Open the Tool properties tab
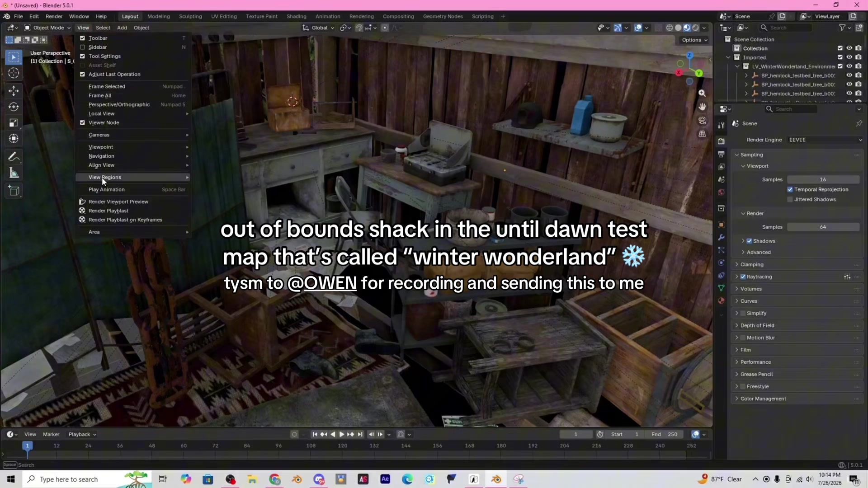 [721, 126]
